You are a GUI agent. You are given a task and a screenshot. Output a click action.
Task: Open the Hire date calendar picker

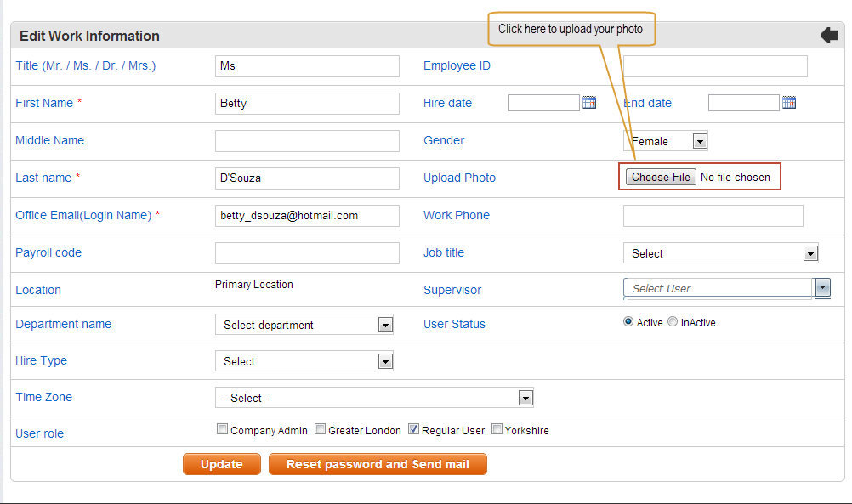(x=589, y=102)
